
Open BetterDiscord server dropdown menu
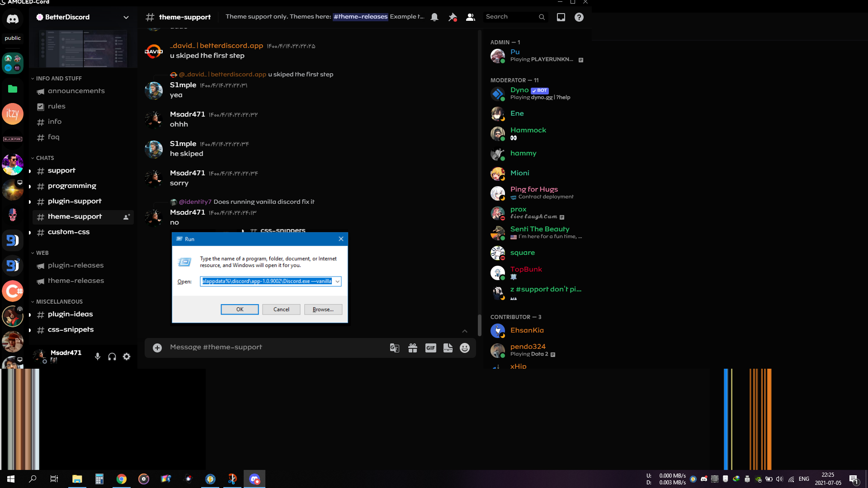126,17
